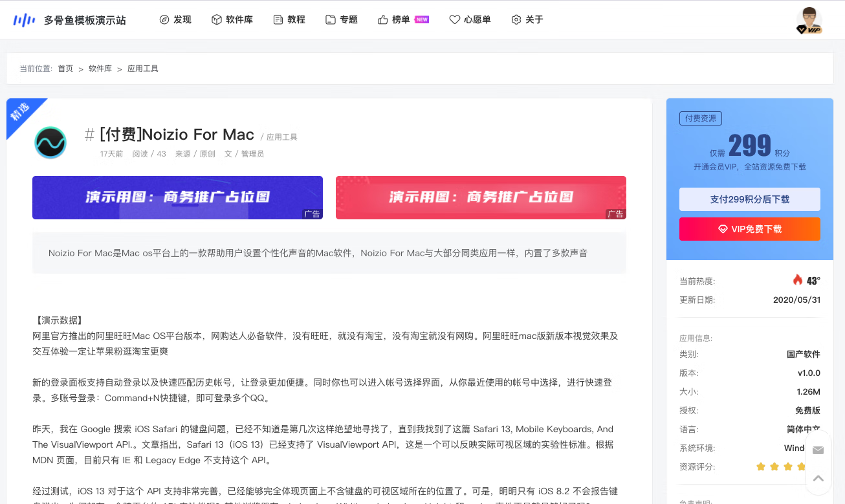
Task: Switch to 榜单 NEW menu item
Action: click(x=401, y=19)
